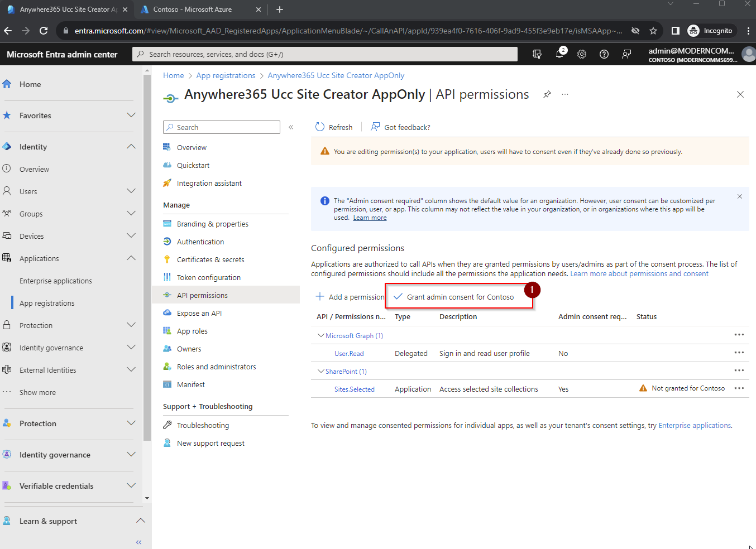This screenshot has height=549, width=756.
Task: Open the blade's more options ellipsis
Action: [x=565, y=94]
